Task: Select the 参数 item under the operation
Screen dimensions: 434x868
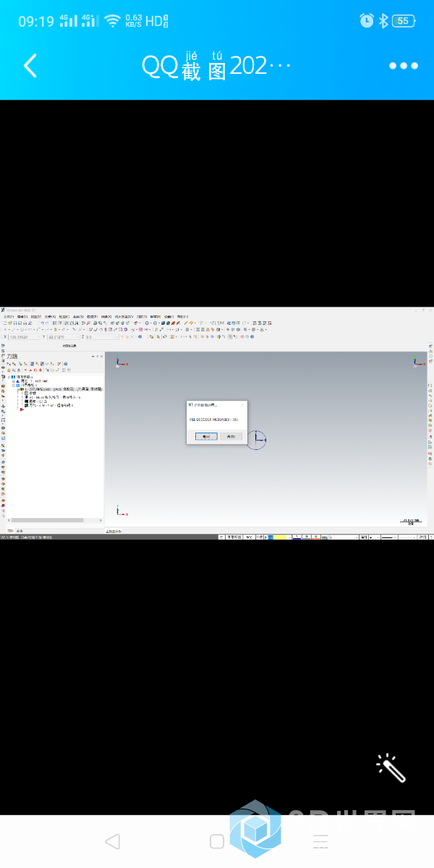Action: (x=31, y=393)
